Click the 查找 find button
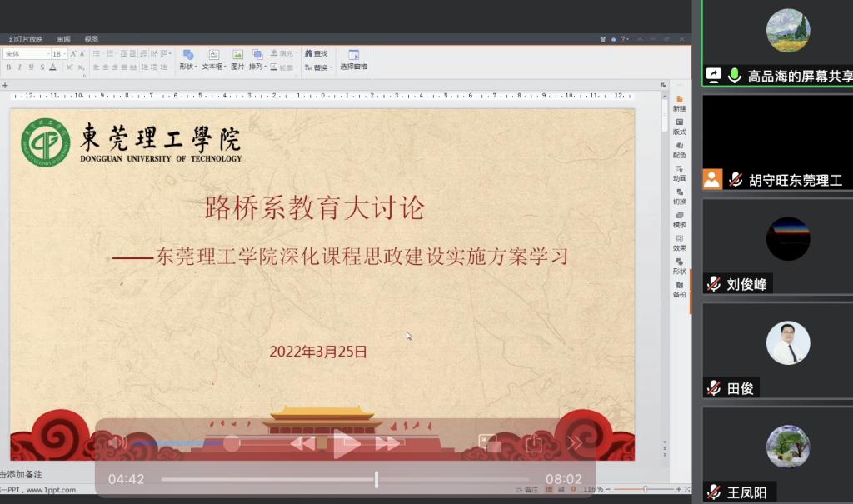This screenshot has height=504, width=853. click(x=317, y=54)
